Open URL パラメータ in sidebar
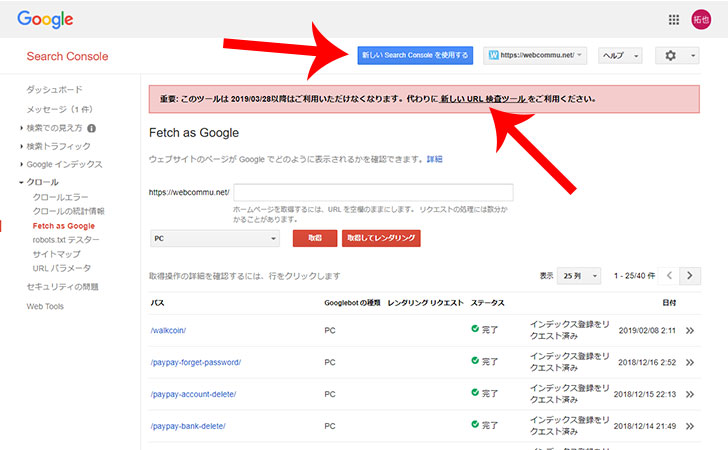 coord(62,268)
